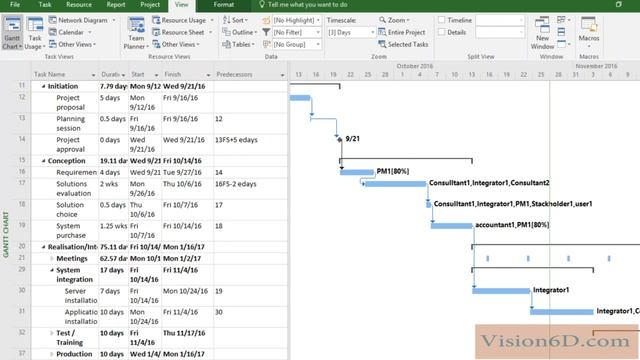Expand the Production summary task

[x=52, y=354]
